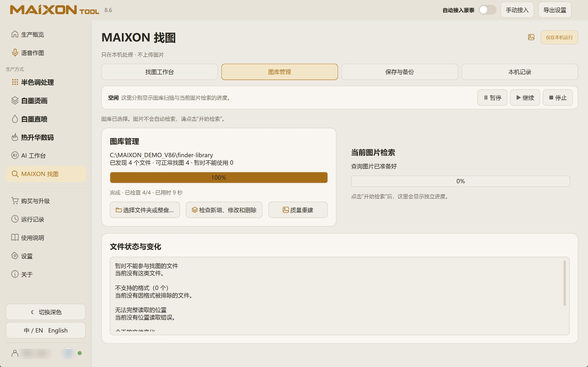588x367 pixels.
Task: Click text 完成 · 已检查 4/4 · 已用时 9 秒
Action: 146,193
